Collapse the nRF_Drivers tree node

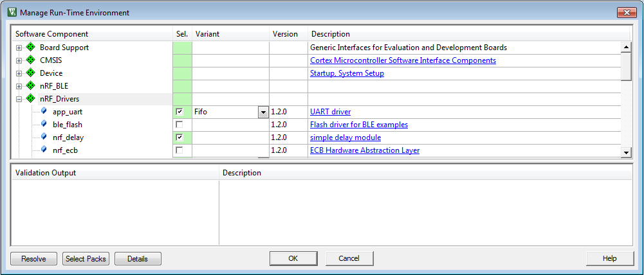pyautogui.click(x=19, y=99)
